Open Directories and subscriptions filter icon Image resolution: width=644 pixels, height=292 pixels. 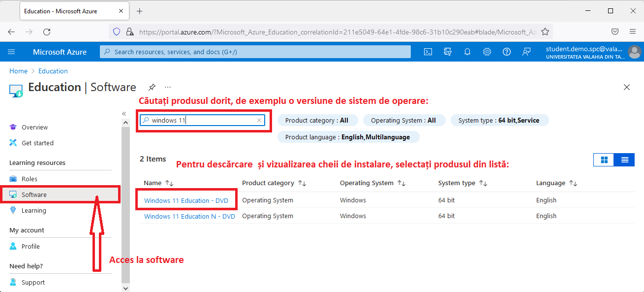pos(448,52)
